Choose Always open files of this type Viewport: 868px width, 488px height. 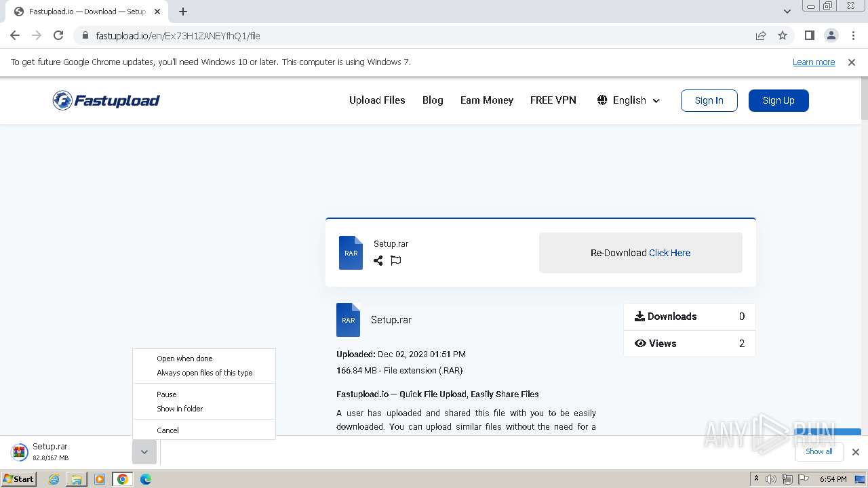[x=204, y=373]
